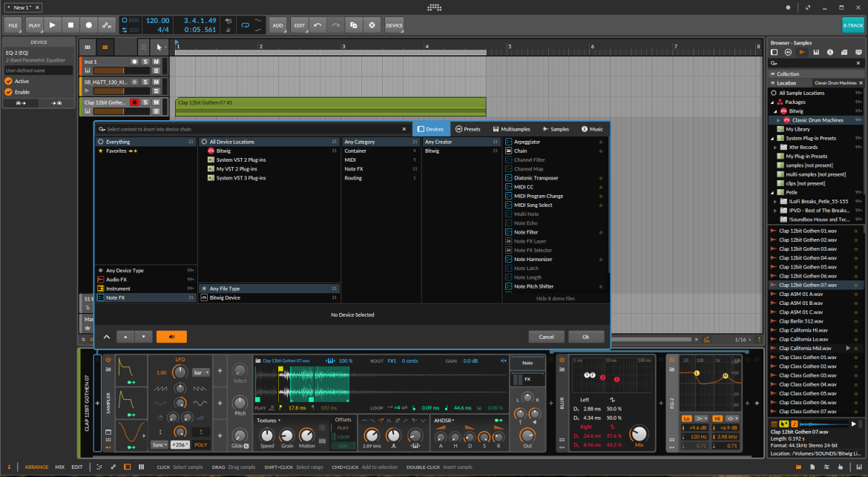Arm global record in the transport
Viewport: 868px width, 477px height.
88,25
